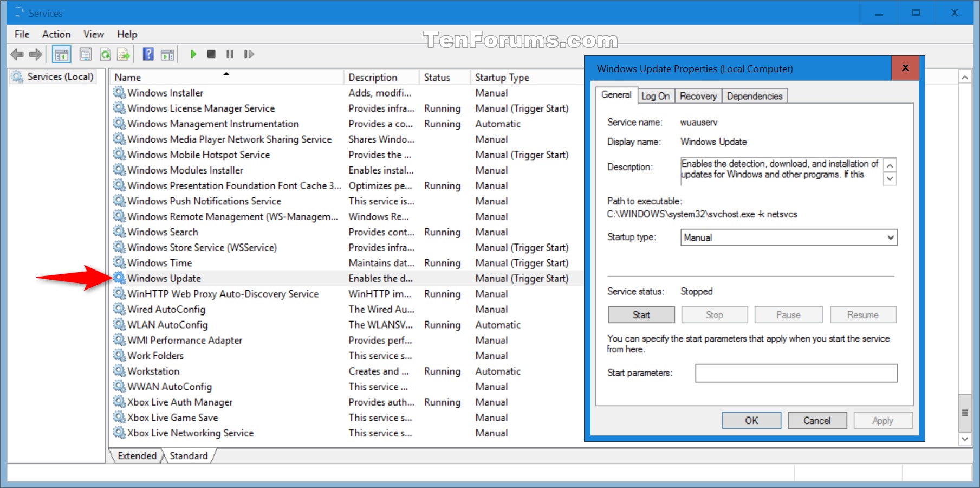This screenshot has width=980, height=488.
Task: Switch to the Recovery tab
Action: tap(698, 96)
